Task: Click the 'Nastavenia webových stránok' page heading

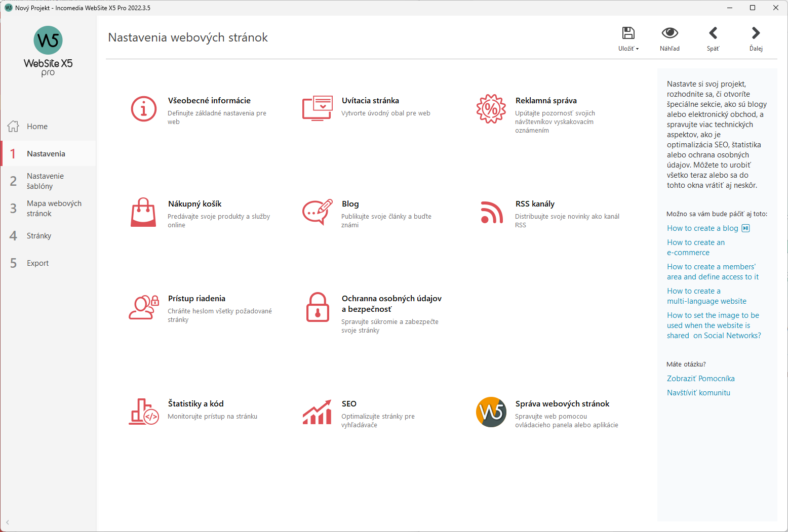Action: tap(188, 37)
